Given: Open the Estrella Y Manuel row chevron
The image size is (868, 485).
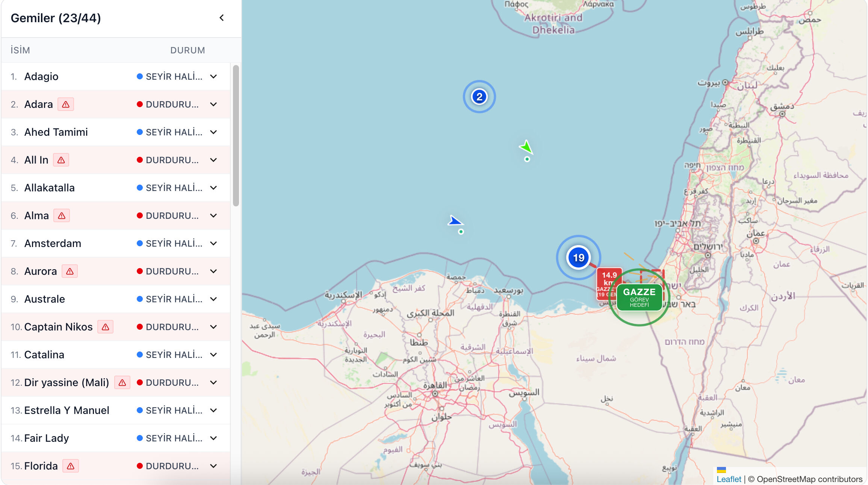Looking at the screenshot, I should click(213, 411).
